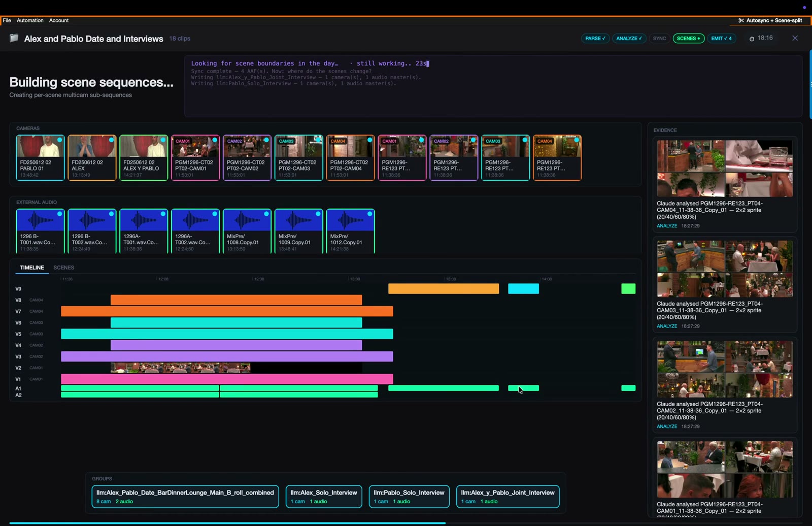Select the pink clip on track V1
The width and height of the screenshot is (812, 526).
point(227,379)
